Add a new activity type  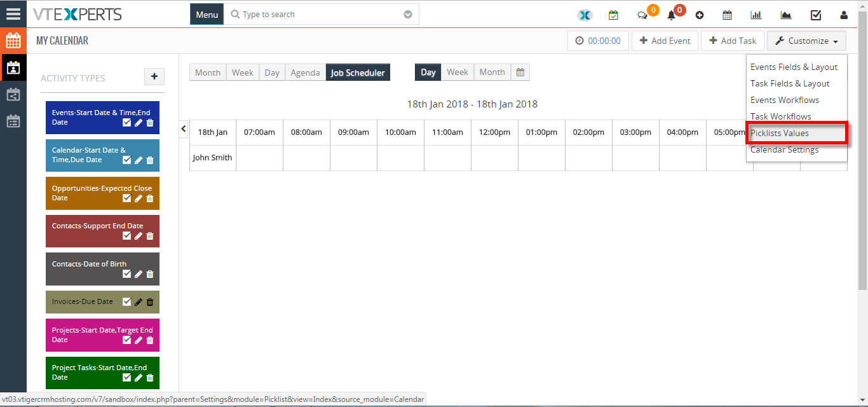pyautogui.click(x=154, y=76)
